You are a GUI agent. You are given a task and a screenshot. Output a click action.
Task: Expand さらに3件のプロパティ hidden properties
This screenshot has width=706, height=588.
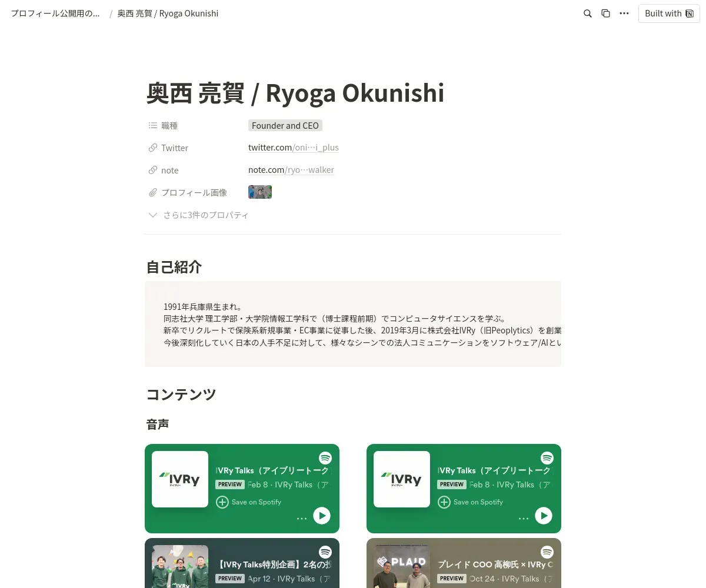point(199,215)
